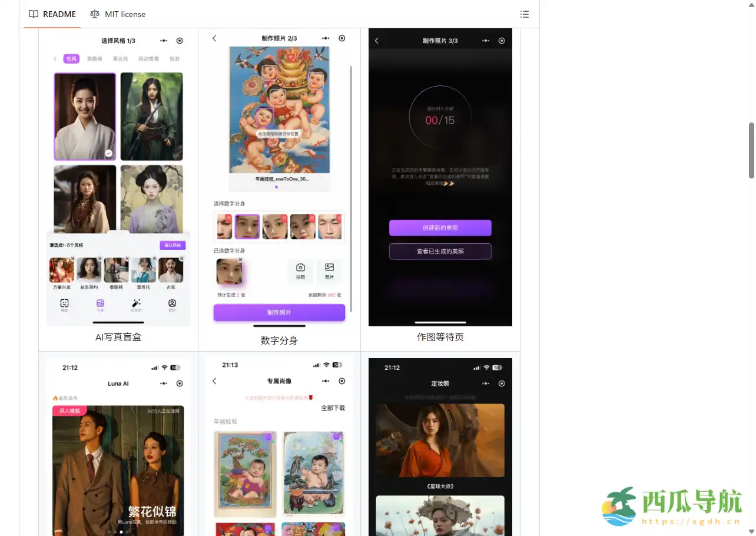Select a different digital avatar face thumbnail
The image size is (756, 536).
pyautogui.click(x=273, y=226)
